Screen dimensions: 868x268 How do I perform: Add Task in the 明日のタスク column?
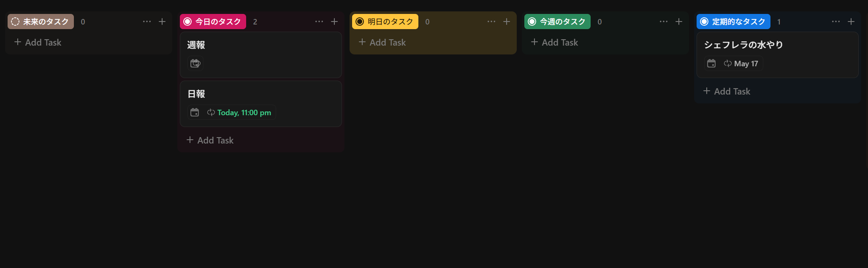pyautogui.click(x=382, y=42)
